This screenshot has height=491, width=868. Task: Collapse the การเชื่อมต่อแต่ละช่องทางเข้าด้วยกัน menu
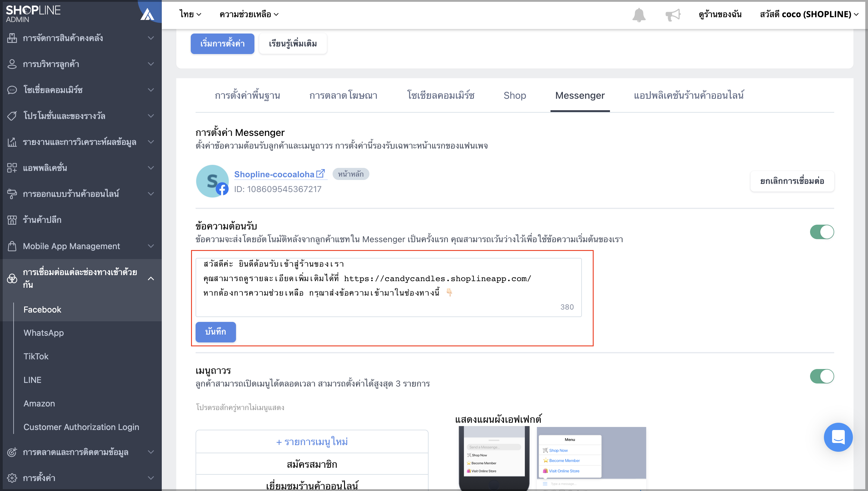tap(81, 278)
